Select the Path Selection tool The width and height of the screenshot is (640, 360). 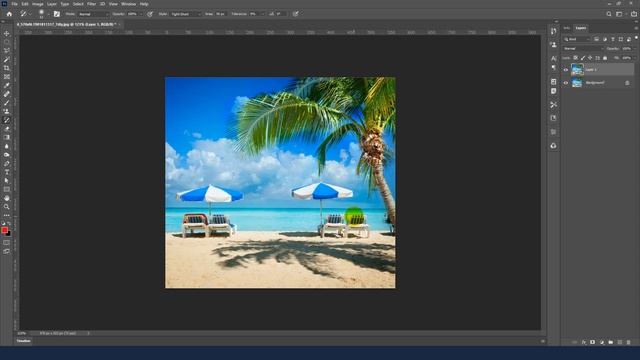tap(7, 180)
